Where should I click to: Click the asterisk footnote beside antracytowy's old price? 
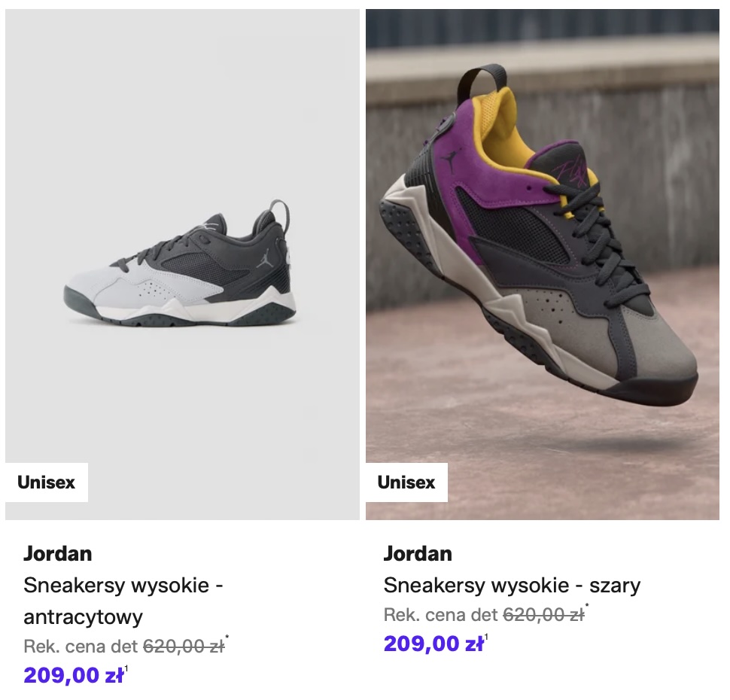click(227, 639)
